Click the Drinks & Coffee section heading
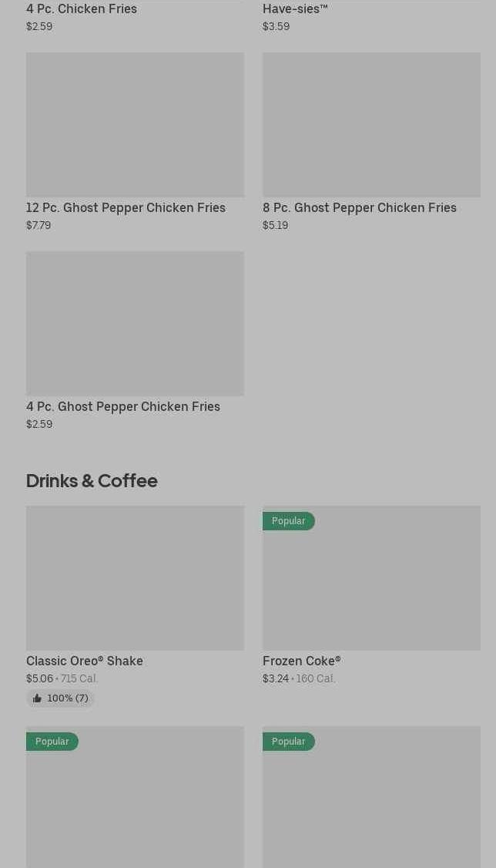 tap(92, 481)
